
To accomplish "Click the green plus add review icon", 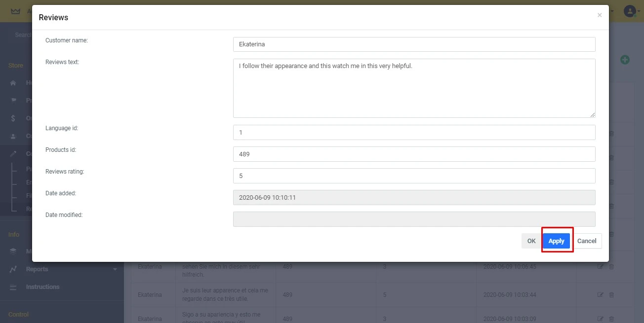I will (625, 60).
